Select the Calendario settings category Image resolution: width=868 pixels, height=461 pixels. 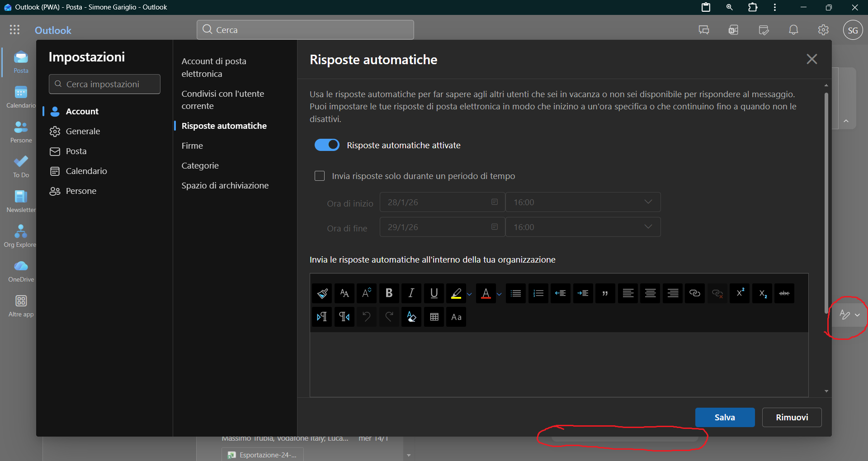pos(86,171)
